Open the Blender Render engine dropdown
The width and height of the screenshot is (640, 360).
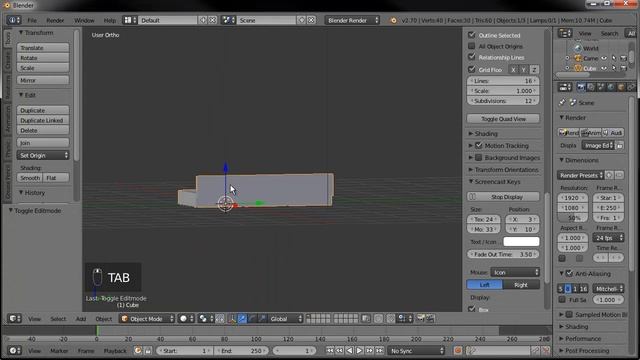click(x=352, y=20)
